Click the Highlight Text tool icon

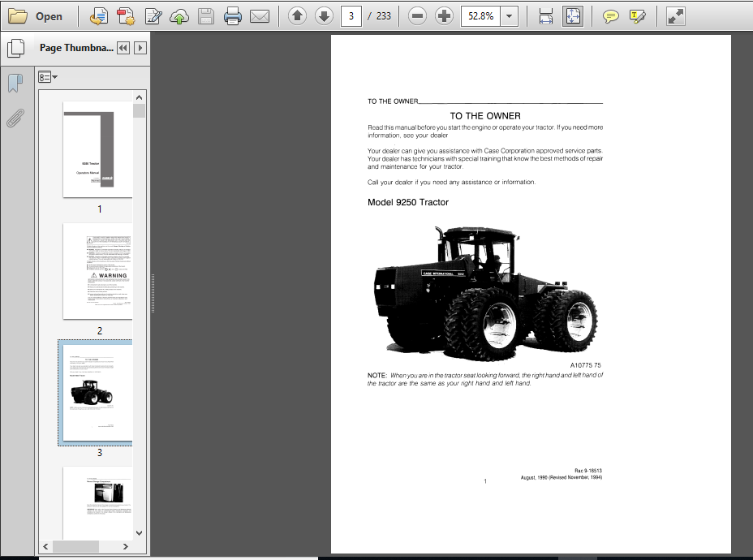click(x=637, y=16)
